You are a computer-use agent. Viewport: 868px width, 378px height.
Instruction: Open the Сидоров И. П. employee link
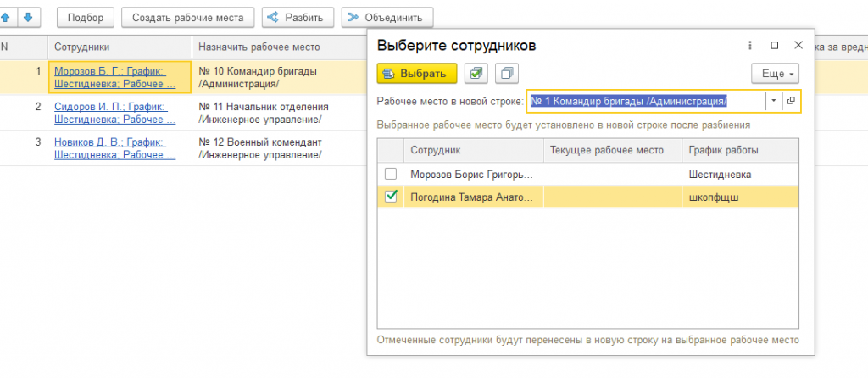[114, 113]
